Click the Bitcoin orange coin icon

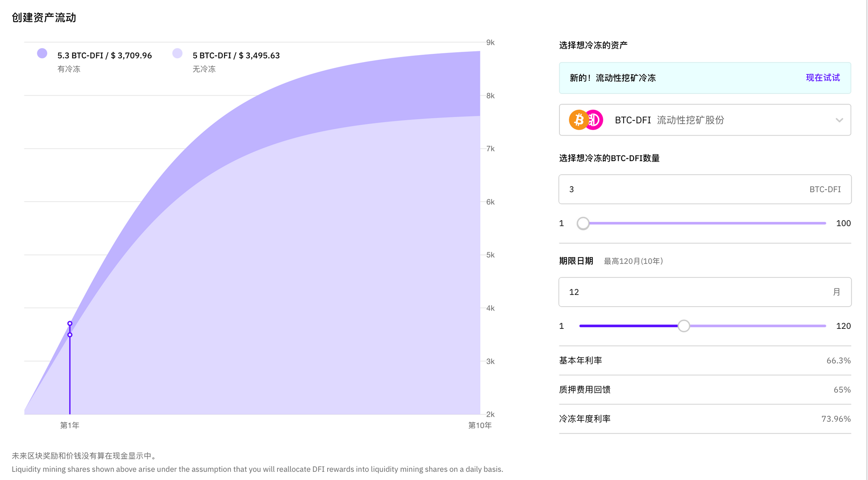[578, 120]
